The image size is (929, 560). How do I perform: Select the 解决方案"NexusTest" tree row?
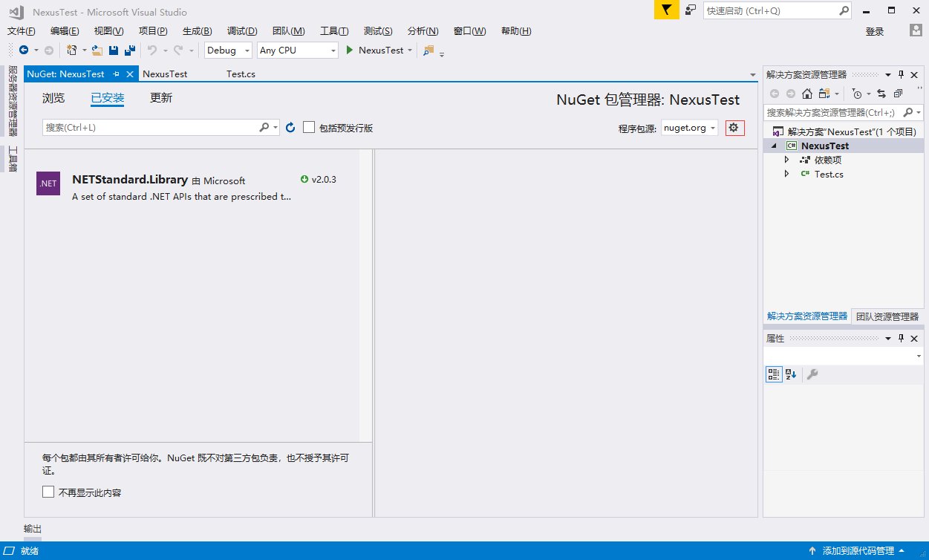point(844,131)
